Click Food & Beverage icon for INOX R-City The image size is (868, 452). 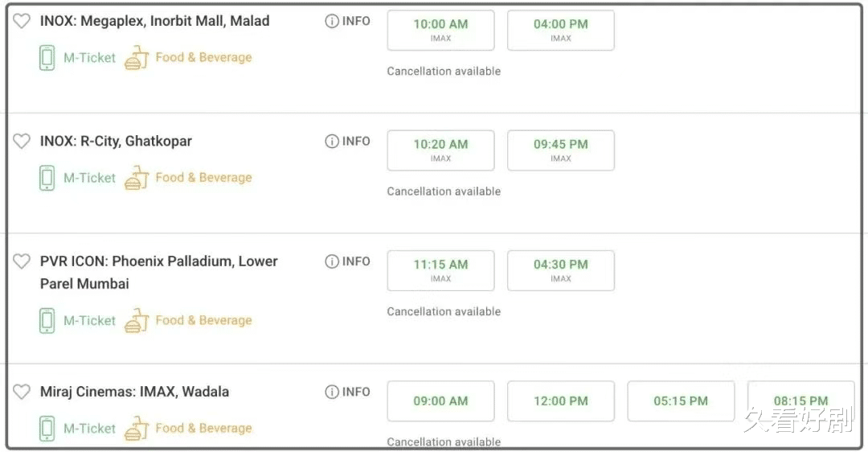(x=137, y=178)
